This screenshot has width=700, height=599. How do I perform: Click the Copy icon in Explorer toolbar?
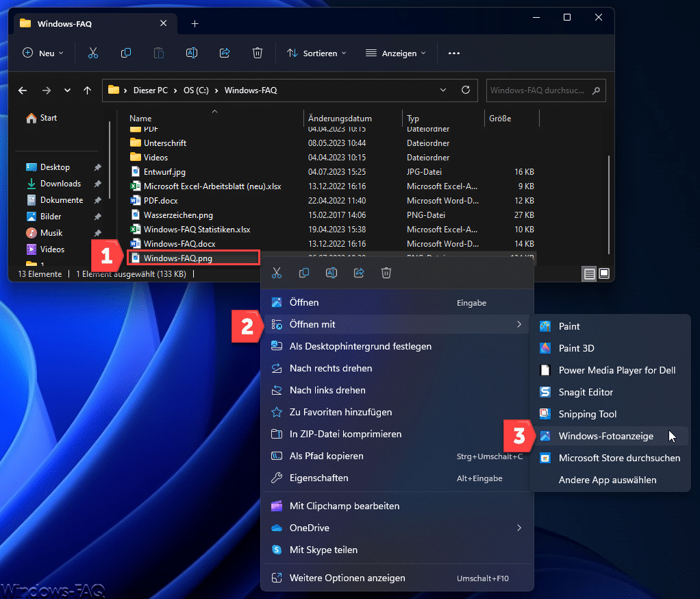pyautogui.click(x=126, y=53)
